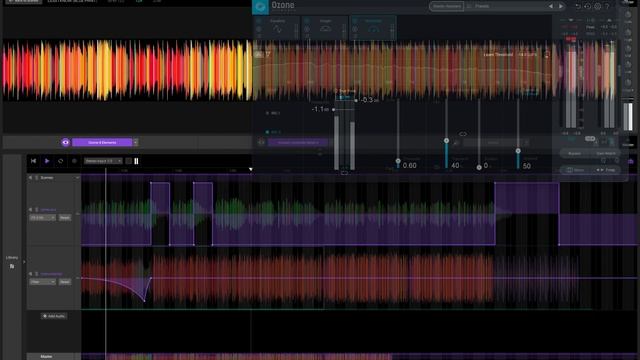This screenshot has height=360, width=640.
Task: Click Reset on the red waveform track
Action: coord(65,282)
